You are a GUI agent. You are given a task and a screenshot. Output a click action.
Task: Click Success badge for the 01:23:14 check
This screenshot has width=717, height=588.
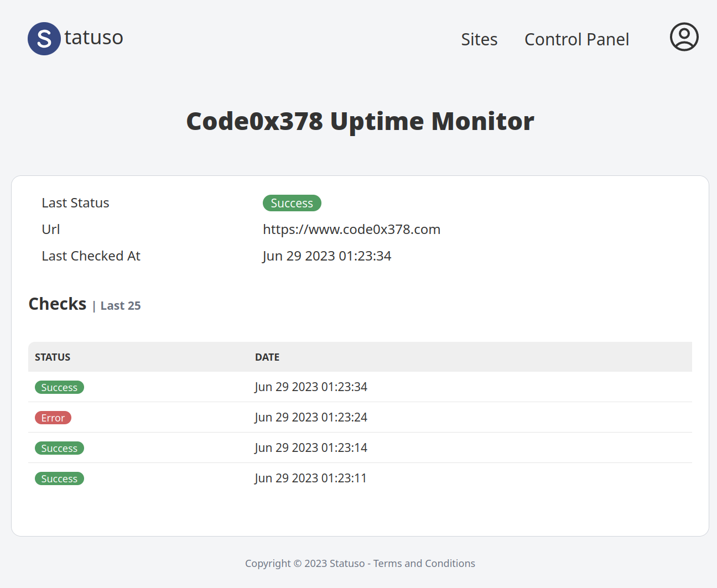tap(59, 448)
